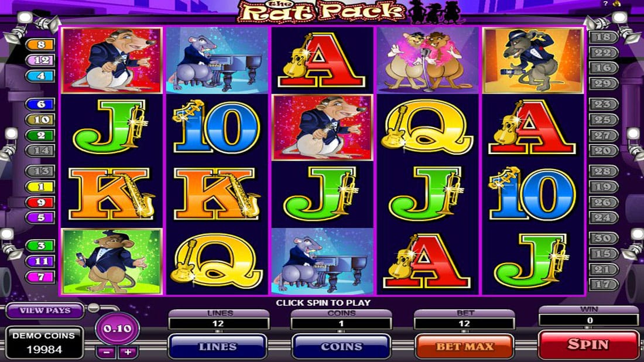Open help via the question mark icon
The width and height of the screenshot is (644, 362).
pyautogui.click(x=605, y=4)
